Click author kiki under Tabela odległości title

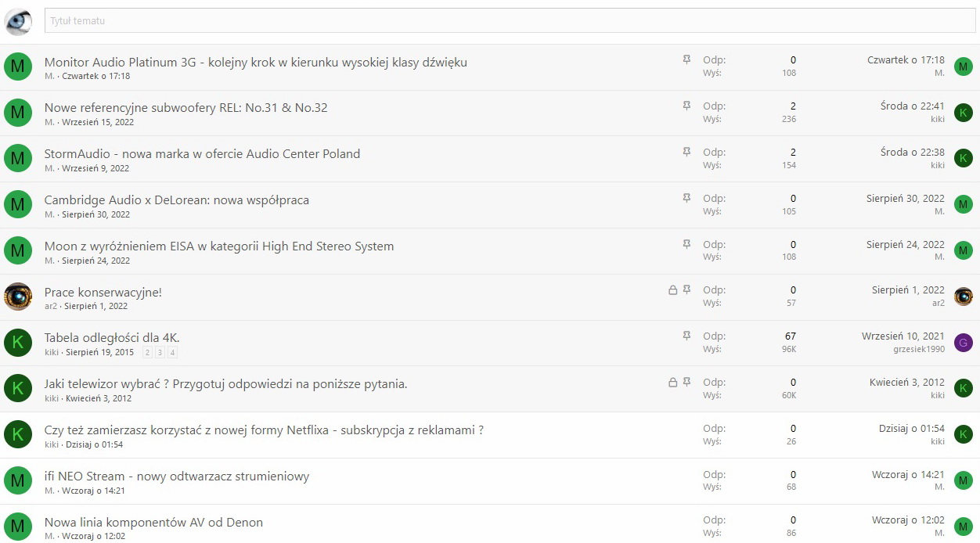click(52, 352)
